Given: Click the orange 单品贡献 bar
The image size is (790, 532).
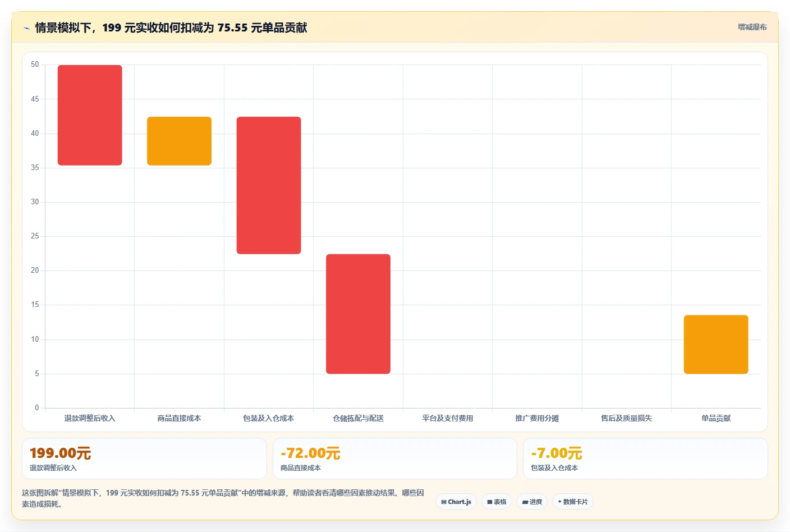Looking at the screenshot, I should pyautogui.click(x=716, y=345).
